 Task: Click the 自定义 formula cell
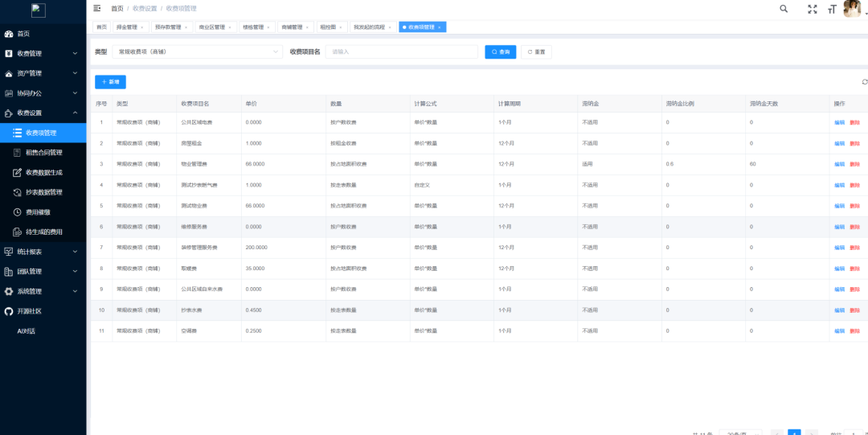[x=422, y=185]
